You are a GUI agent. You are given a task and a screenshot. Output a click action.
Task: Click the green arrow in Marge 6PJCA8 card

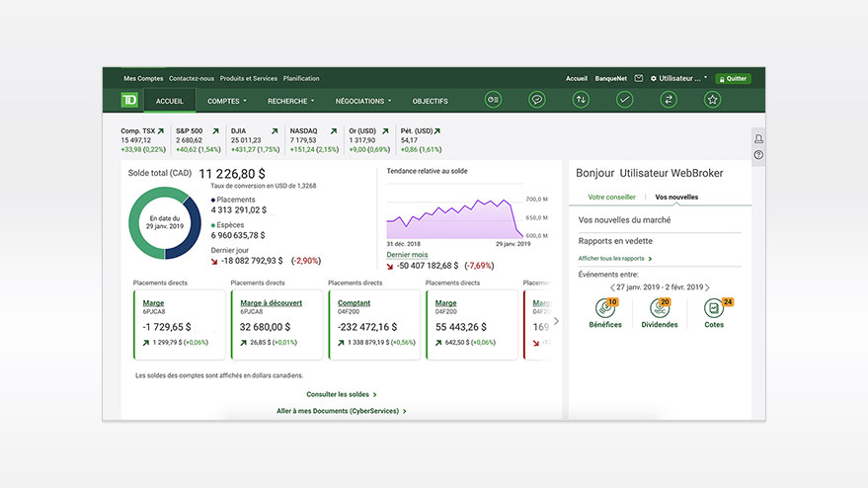[146, 343]
